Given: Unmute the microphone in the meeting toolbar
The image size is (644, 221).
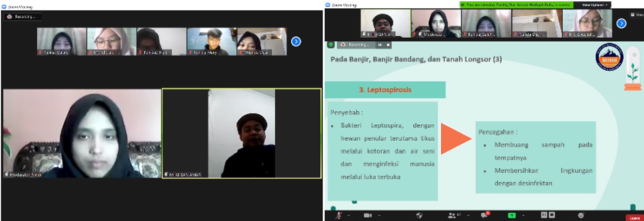Looking at the screenshot, I should click(x=339, y=215).
